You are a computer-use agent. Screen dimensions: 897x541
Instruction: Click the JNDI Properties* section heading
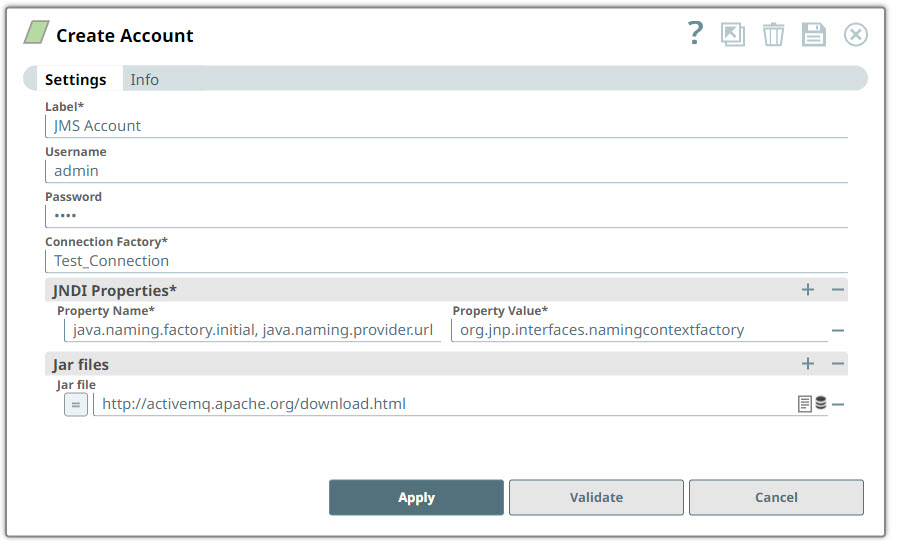click(114, 291)
